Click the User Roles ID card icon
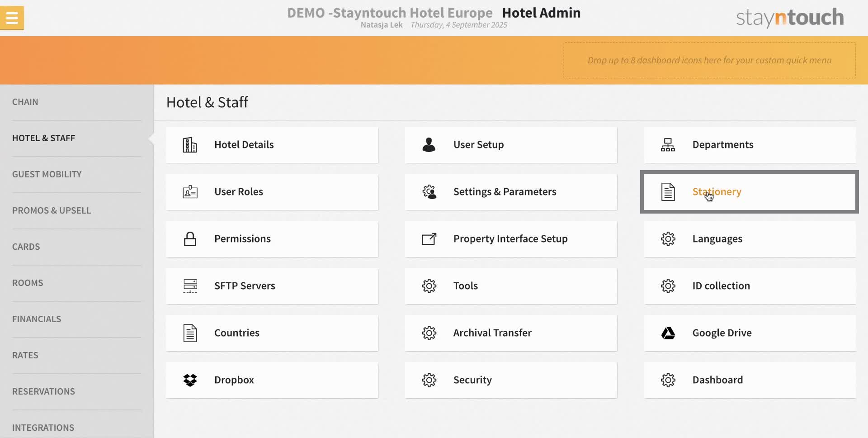Viewport: 868px width, 438px height. tap(190, 192)
